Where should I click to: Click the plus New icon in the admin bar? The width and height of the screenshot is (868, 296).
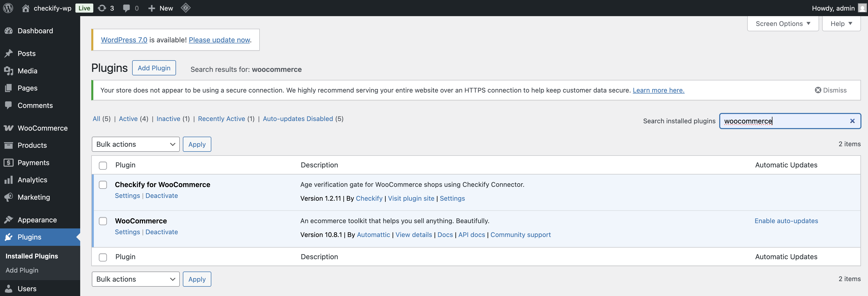coord(152,8)
